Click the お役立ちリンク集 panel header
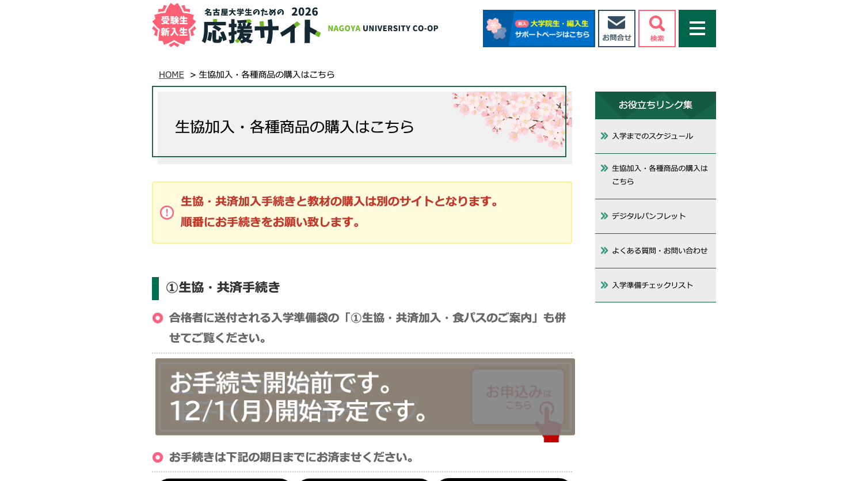868x481 pixels. tap(655, 105)
